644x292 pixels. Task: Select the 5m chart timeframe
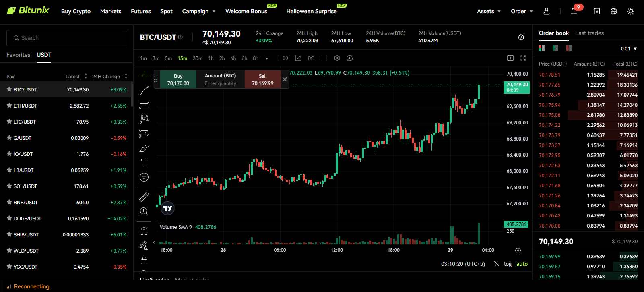[168, 58]
